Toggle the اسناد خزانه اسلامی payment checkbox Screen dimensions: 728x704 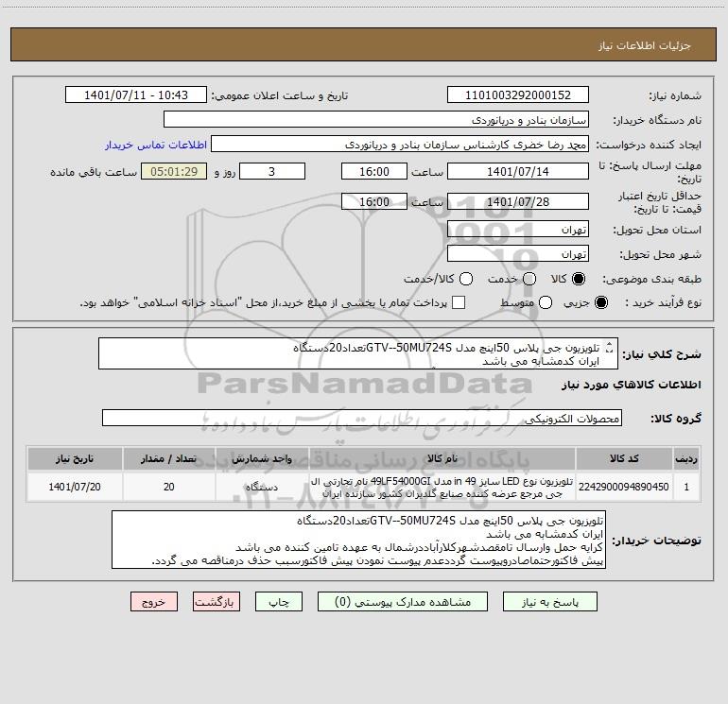pos(459,302)
